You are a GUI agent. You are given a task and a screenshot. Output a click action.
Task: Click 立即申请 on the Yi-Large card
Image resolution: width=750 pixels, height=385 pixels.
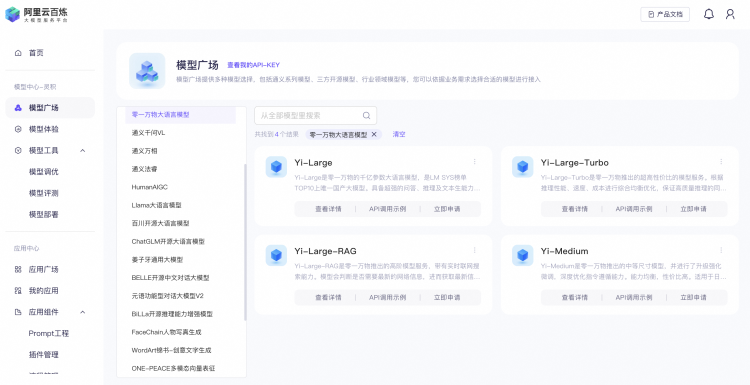click(447, 209)
